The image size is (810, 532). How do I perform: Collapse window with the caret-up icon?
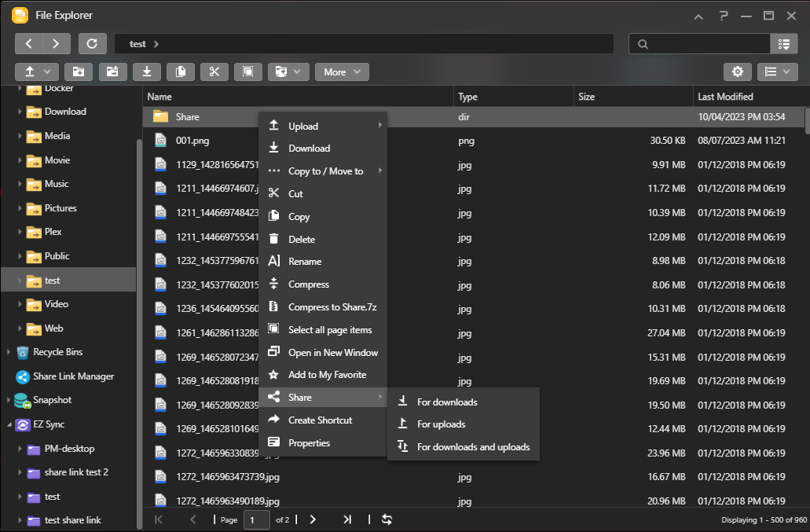[698, 17]
